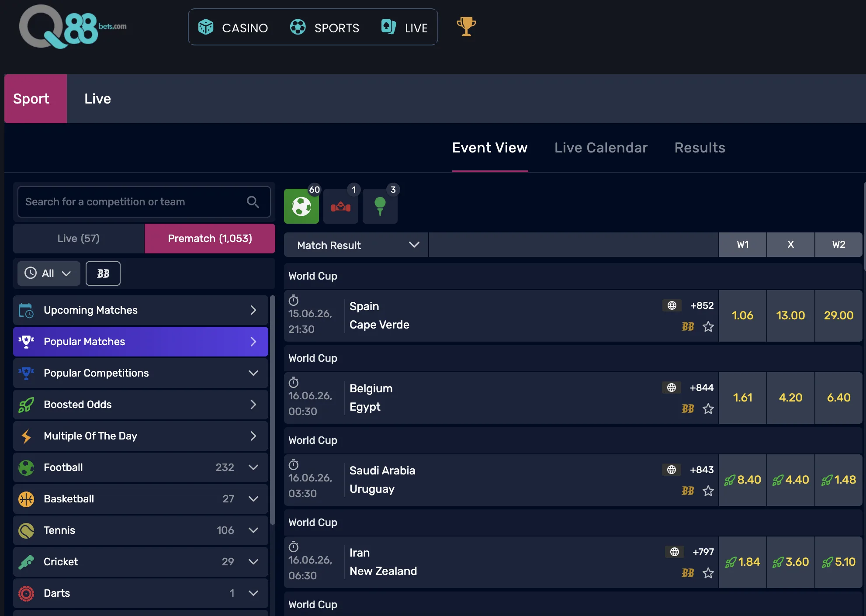Expand the Basketball category

[x=141, y=499]
